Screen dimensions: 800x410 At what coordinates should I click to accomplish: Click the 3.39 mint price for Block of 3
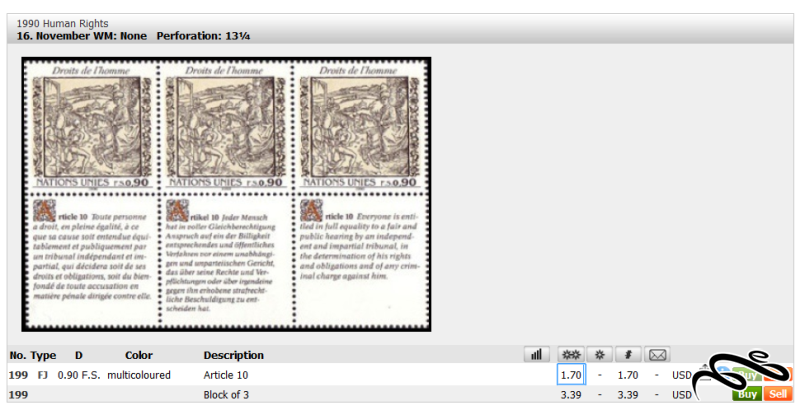pyautogui.click(x=571, y=395)
